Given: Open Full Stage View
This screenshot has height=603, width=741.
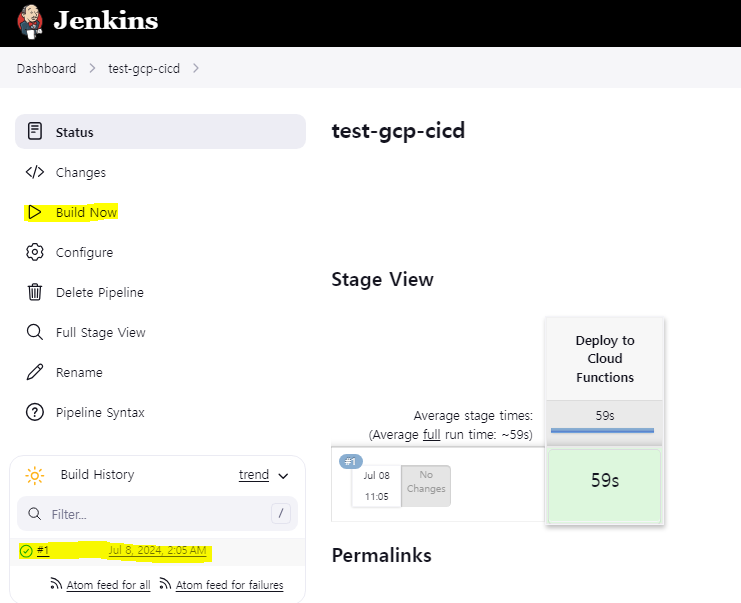Looking at the screenshot, I should coord(101,333).
